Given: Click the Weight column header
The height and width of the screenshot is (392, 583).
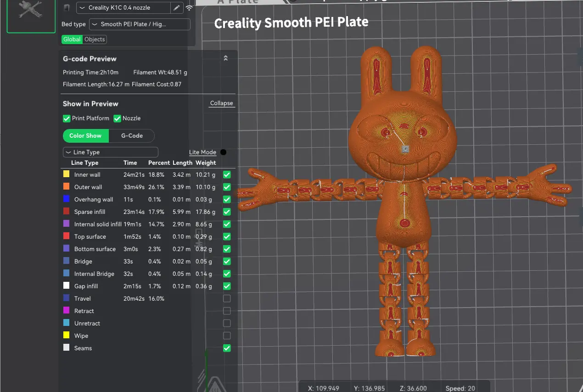Looking at the screenshot, I should [206, 163].
